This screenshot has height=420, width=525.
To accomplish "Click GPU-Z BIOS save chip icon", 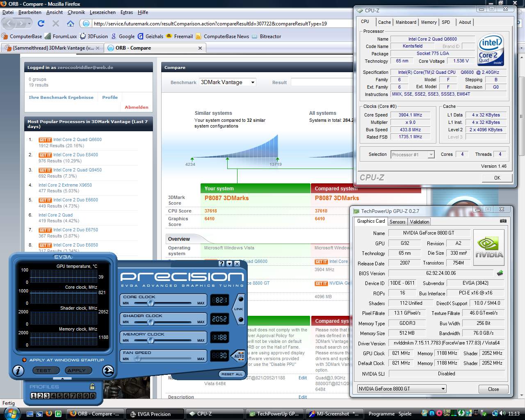I will tap(500, 273).
